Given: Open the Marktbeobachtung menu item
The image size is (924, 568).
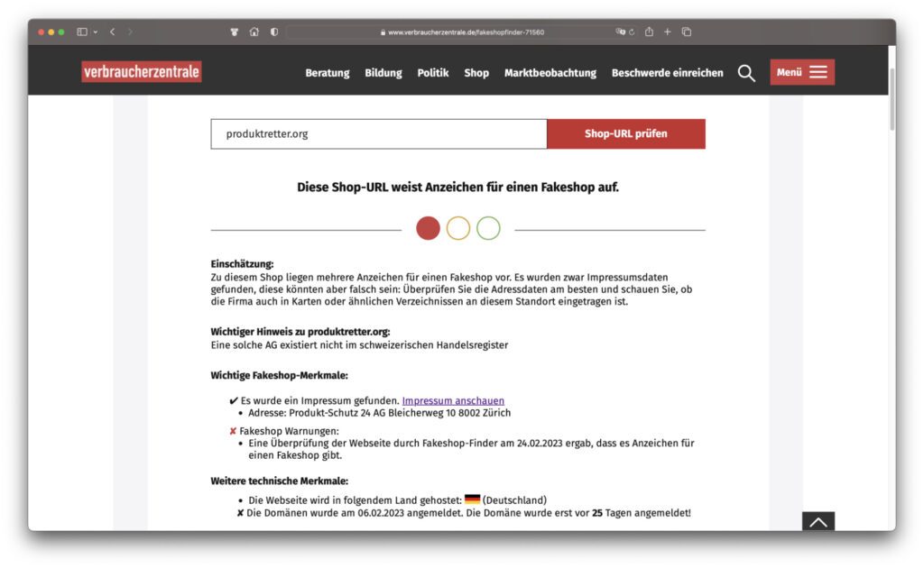Looking at the screenshot, I should [550, 73].
